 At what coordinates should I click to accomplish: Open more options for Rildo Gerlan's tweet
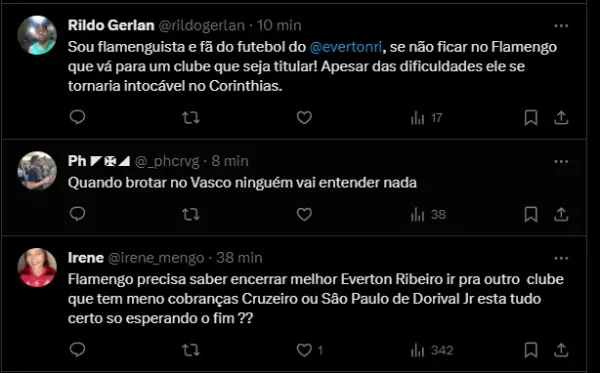tap(561, 26)
